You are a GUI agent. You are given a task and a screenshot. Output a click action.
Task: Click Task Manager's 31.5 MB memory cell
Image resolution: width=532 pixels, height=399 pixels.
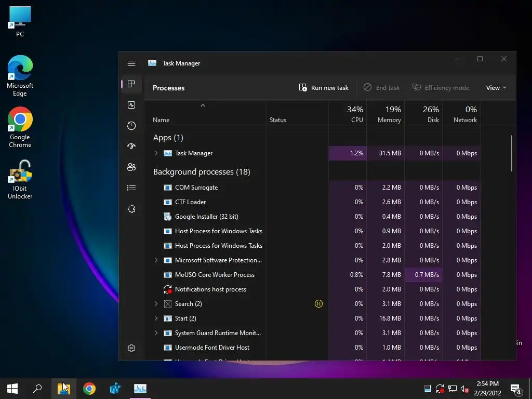385,153
